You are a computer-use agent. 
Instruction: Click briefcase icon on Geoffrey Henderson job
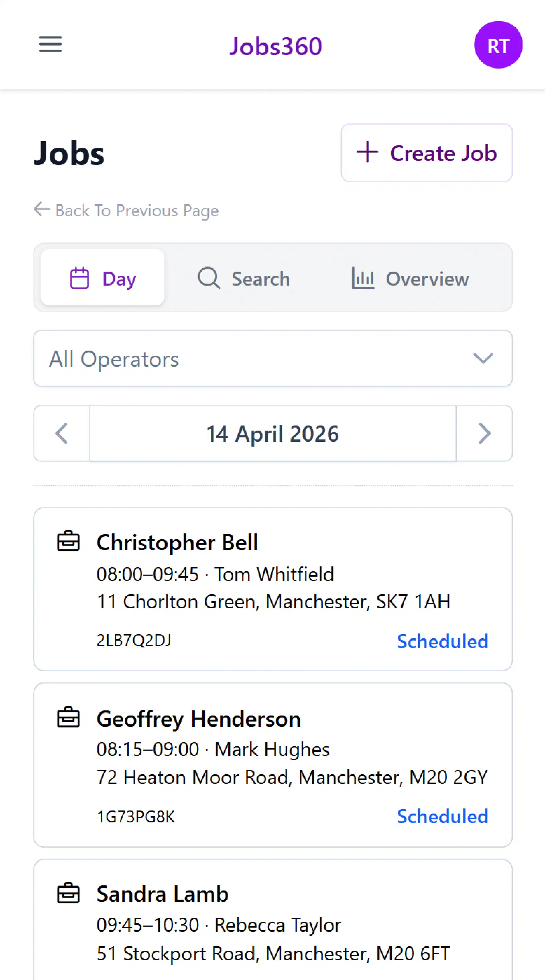[x=68, y=717]
